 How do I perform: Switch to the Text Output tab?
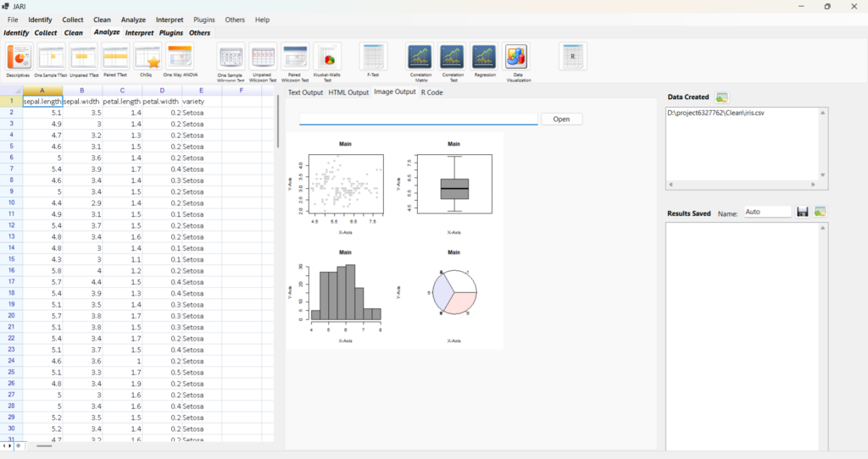[x=305, y=92]
